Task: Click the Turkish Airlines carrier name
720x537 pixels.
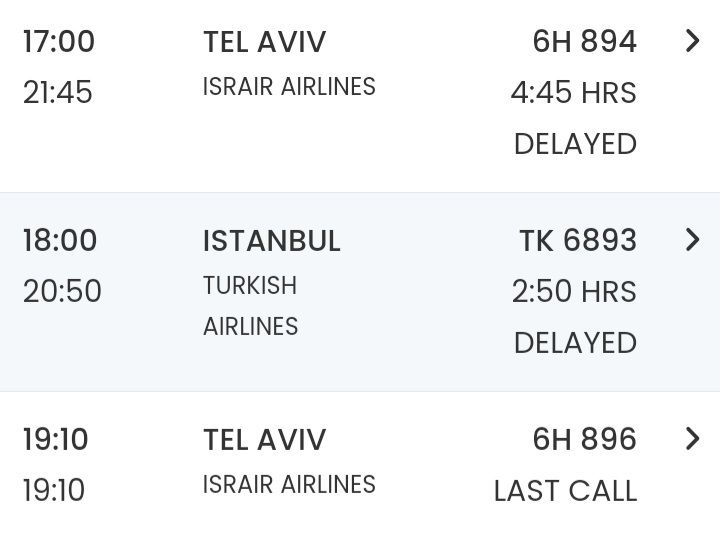Action: (250, 306)
